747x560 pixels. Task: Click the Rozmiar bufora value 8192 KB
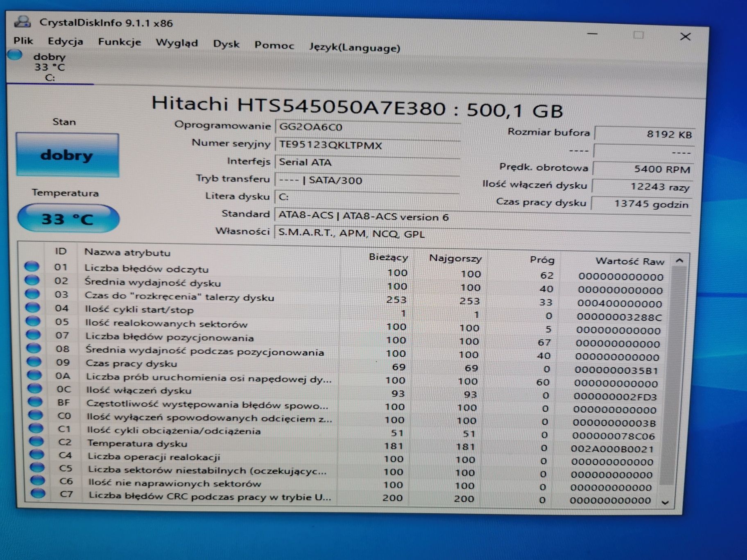point(644,134)
